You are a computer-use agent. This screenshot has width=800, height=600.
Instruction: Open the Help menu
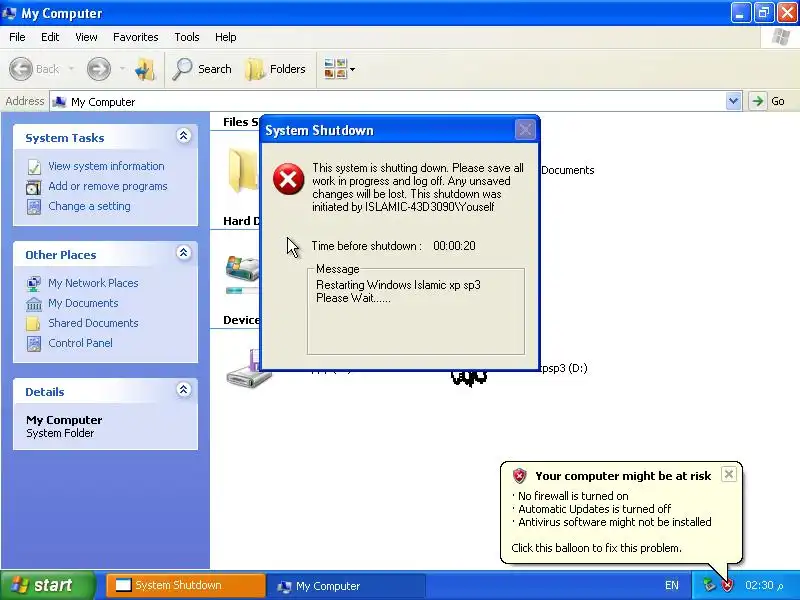(226, 37)
